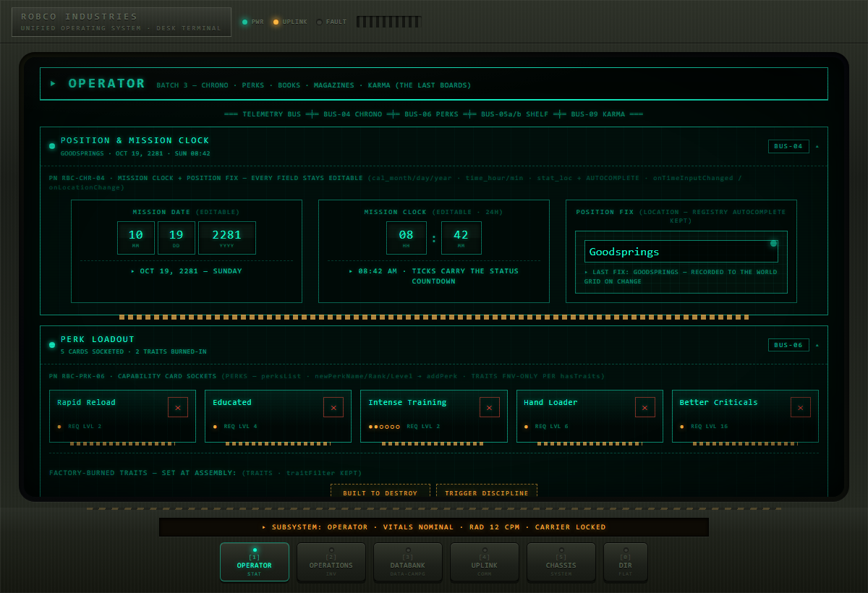
Task: Remove the Better Criticals perk card
Action: click(801, 407)
